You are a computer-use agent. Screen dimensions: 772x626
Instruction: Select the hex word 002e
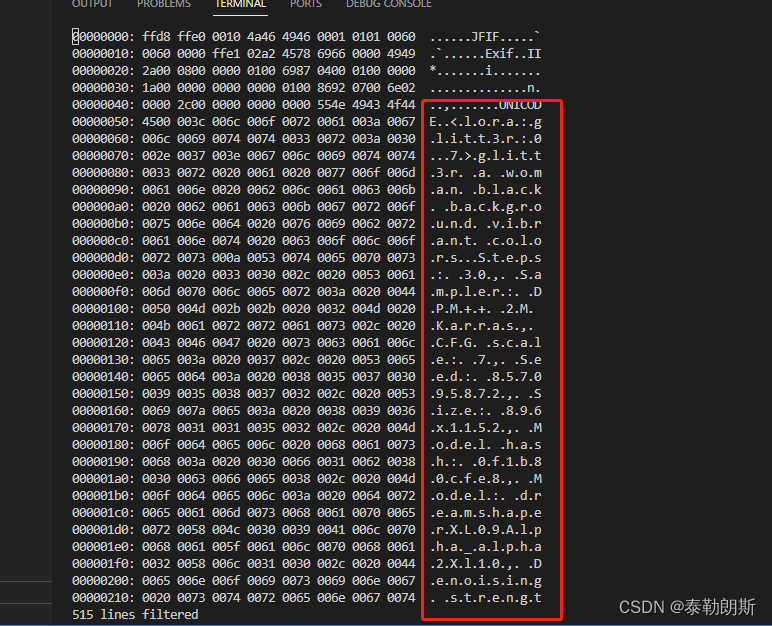156,155
